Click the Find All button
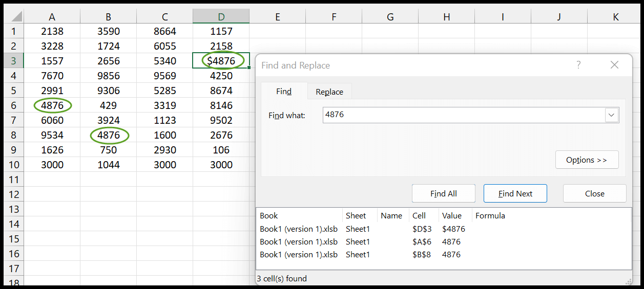This screenshot has height=289, width=644. 444,193
